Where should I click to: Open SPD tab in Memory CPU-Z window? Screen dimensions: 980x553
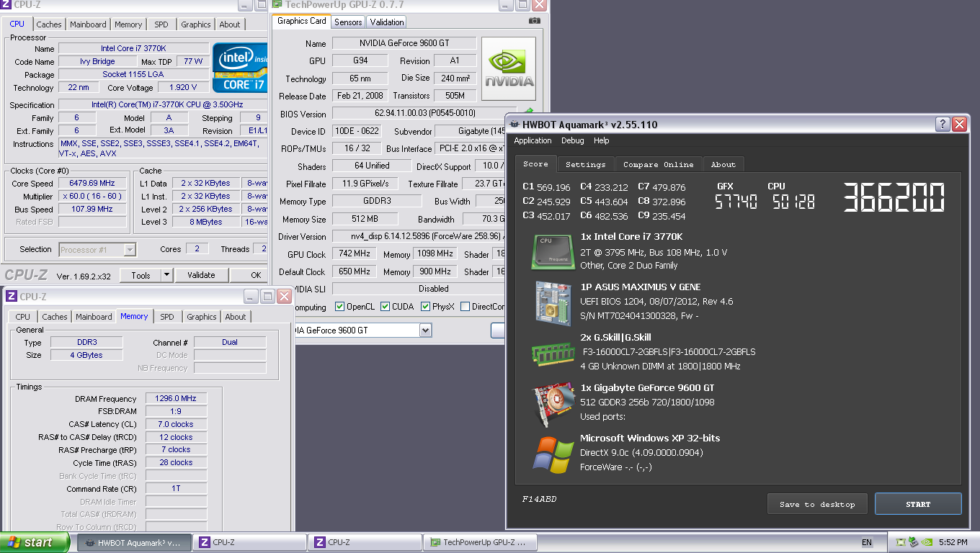(x=166, y=317)
